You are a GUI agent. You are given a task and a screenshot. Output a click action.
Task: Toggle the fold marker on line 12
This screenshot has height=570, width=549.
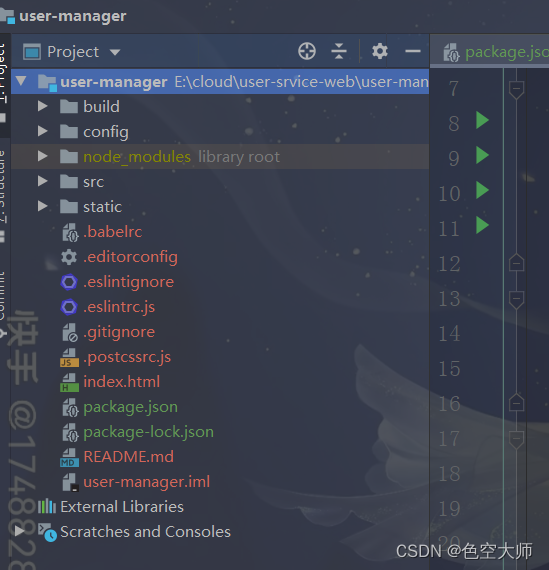point(516,262)
